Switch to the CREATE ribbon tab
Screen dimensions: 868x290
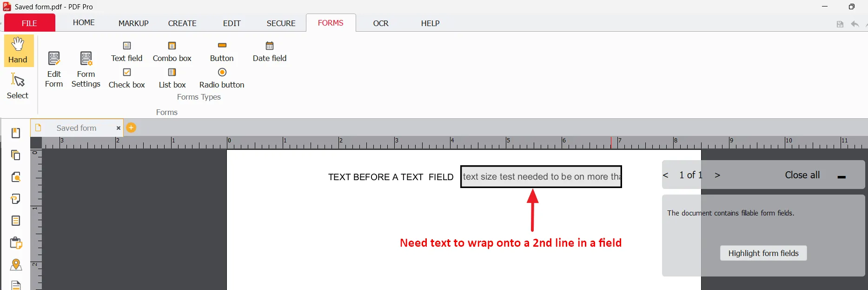[x=182, y=23]
